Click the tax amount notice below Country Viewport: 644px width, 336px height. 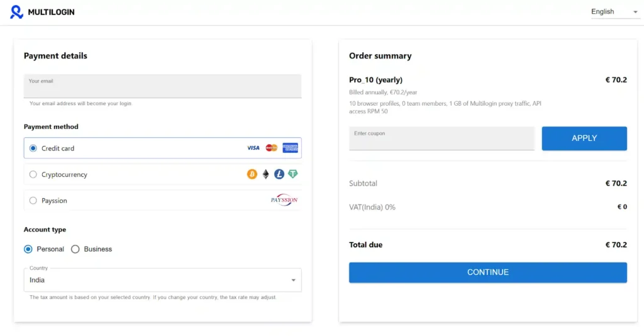point(153,297)
